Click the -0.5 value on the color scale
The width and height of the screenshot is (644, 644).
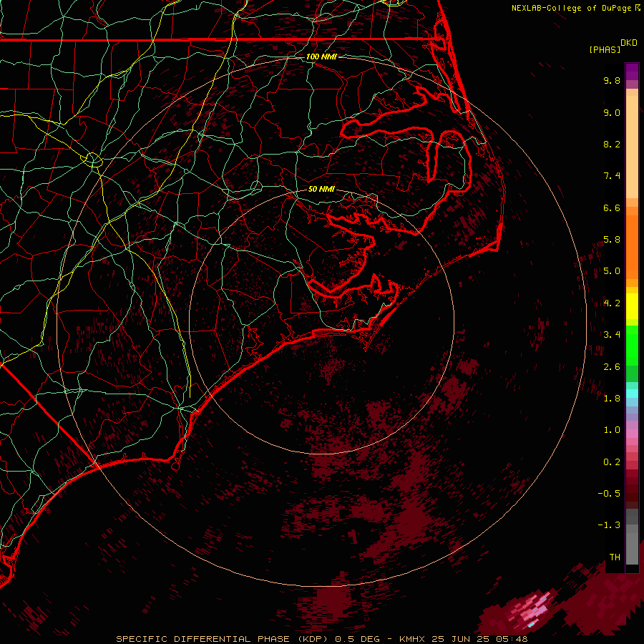tap(609, 494)
